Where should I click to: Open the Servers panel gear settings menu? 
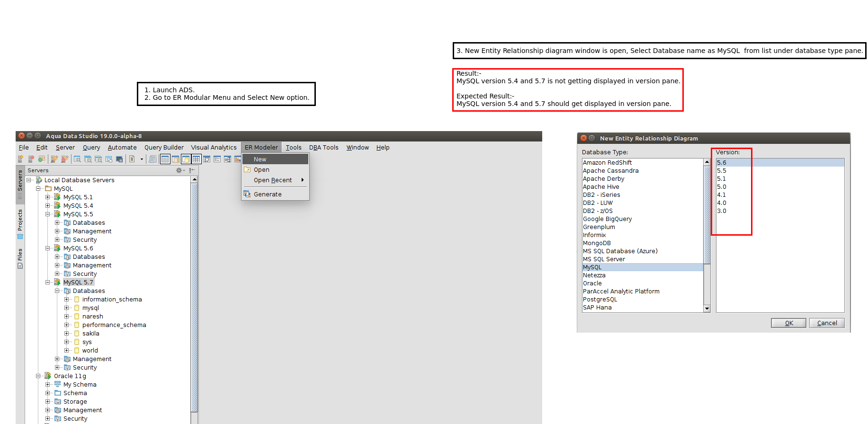pyautogui.click(x=180, y=170)
